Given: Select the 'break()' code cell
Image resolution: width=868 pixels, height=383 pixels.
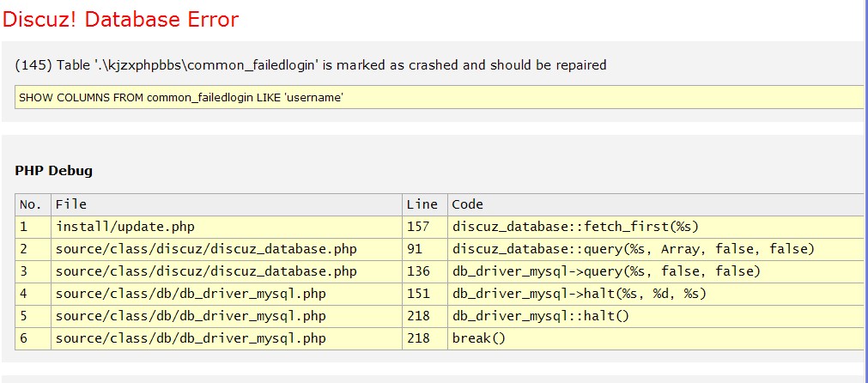Looking at the screenshot, I should [656, 338].
